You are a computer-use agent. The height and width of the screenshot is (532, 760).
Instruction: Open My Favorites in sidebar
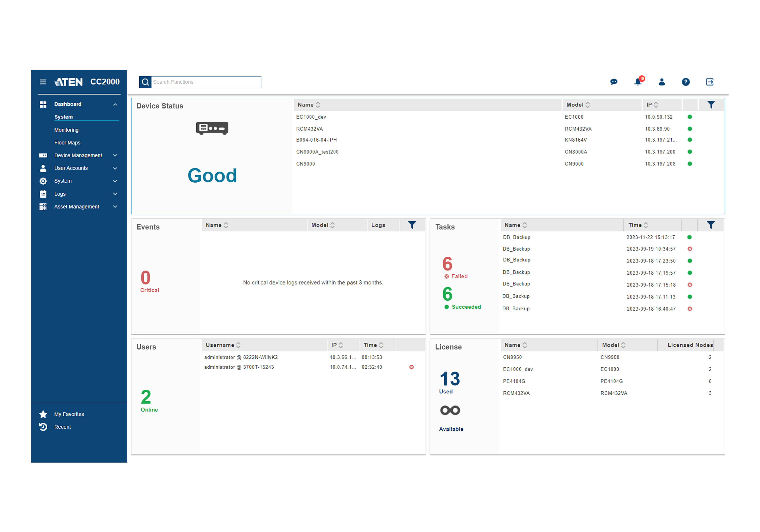(x=69, y=414)
